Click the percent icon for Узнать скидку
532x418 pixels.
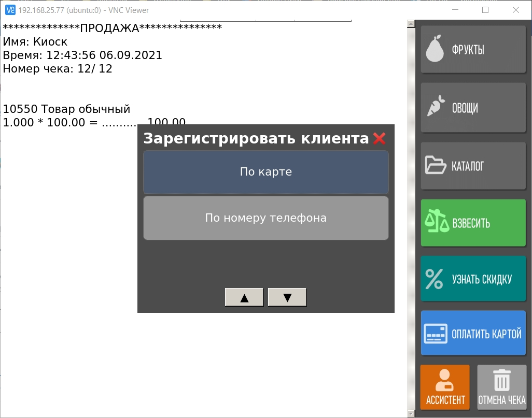(x=434, y=279)
